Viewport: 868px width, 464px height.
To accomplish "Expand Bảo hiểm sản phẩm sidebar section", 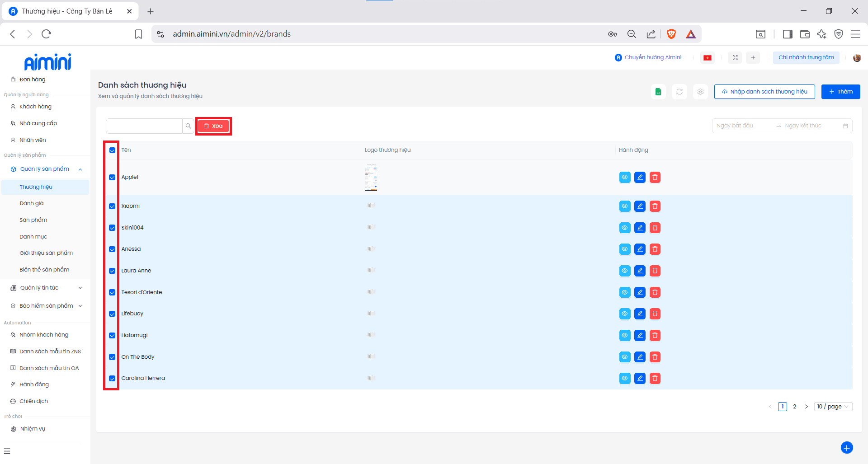I will pyautogui.click(x=46, y=306).
